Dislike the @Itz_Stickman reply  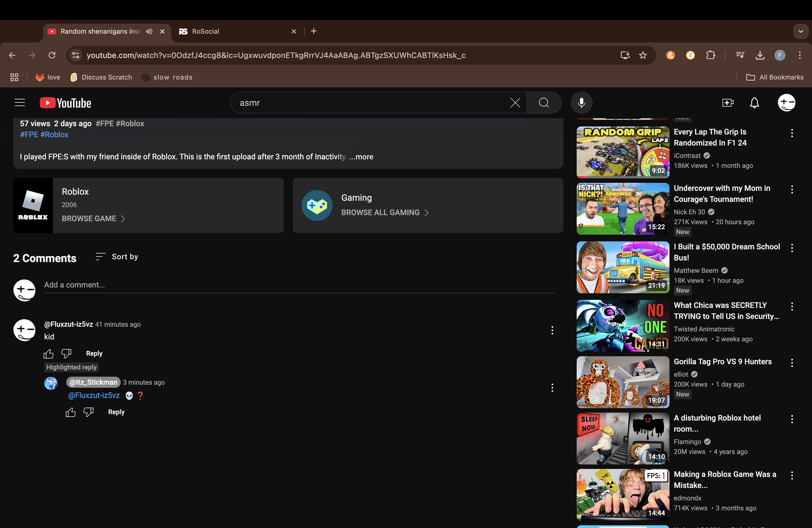pos(88,412)
